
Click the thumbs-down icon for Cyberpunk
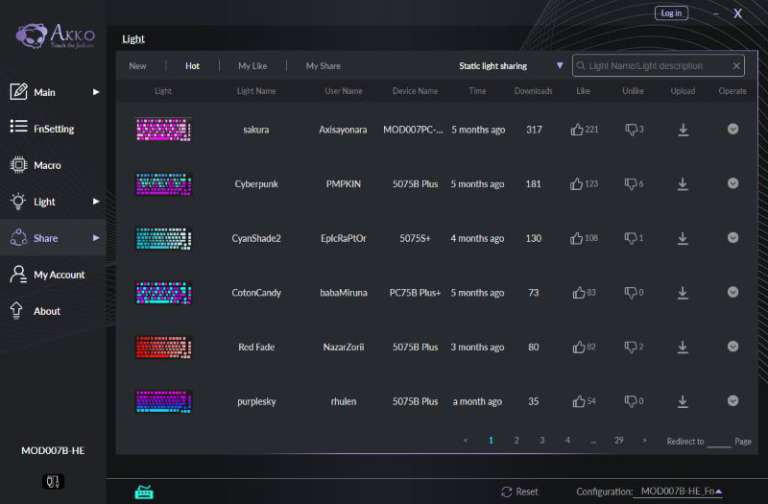point(631,184)
